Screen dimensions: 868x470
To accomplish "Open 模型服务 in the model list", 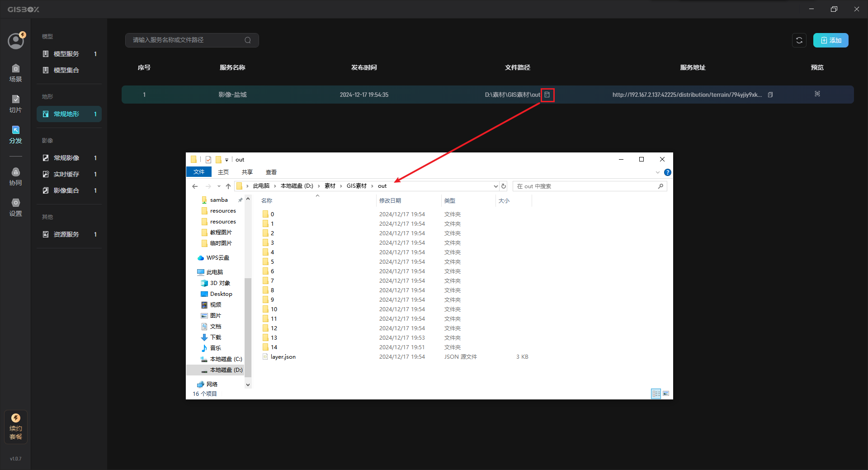I will click(x=69, y=54).
